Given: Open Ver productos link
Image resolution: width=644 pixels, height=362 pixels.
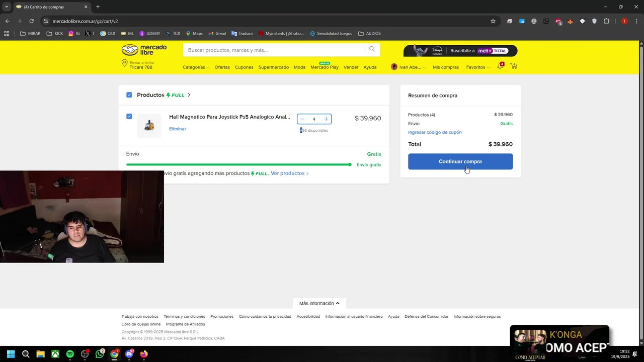Looking at the screenshot, I should (289, 173).
